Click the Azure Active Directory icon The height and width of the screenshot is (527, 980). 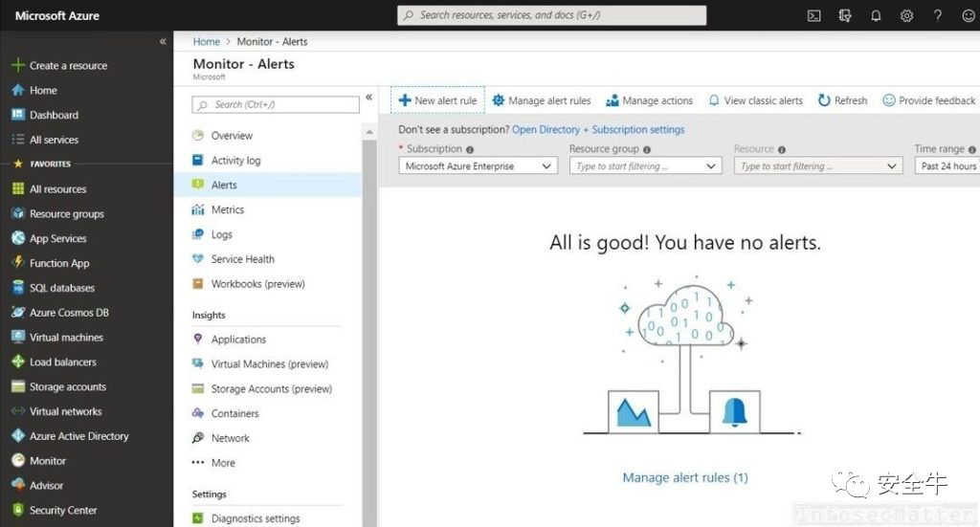(x=18, y=436)
